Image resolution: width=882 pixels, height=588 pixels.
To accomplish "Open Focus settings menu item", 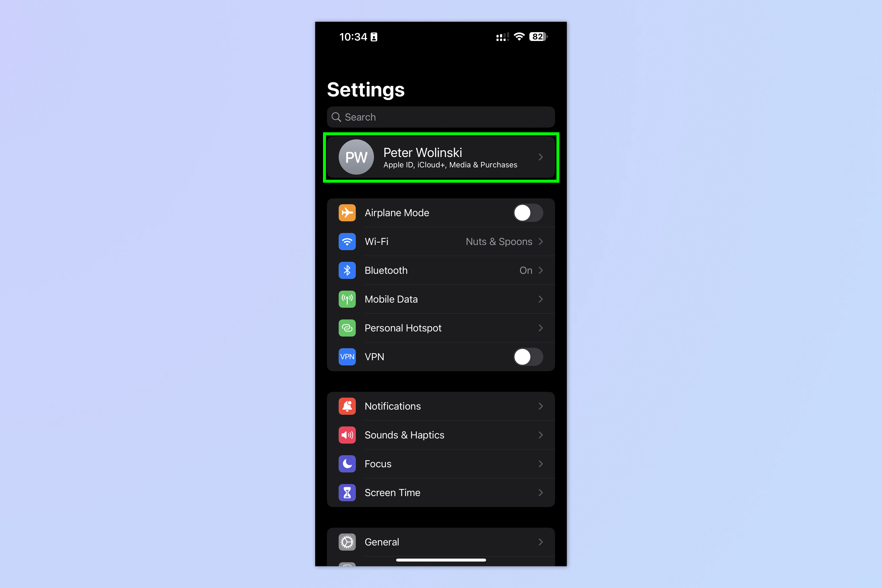I will pos(441,463).
